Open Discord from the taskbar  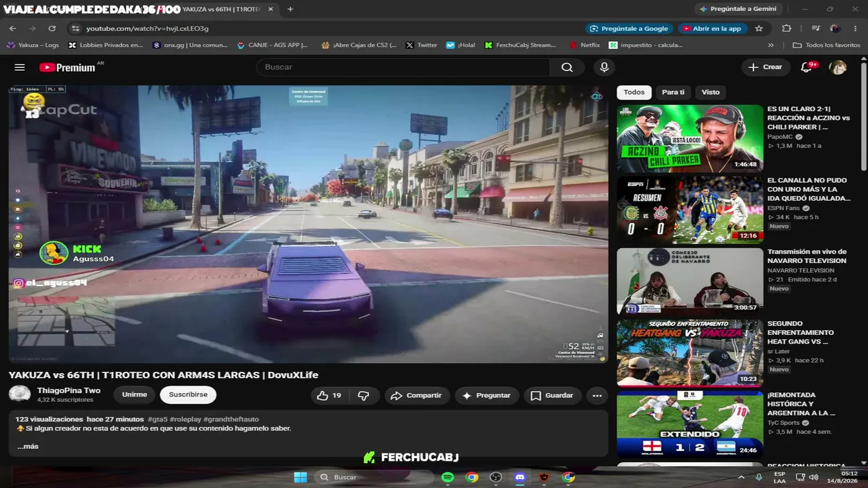(520, 477)
